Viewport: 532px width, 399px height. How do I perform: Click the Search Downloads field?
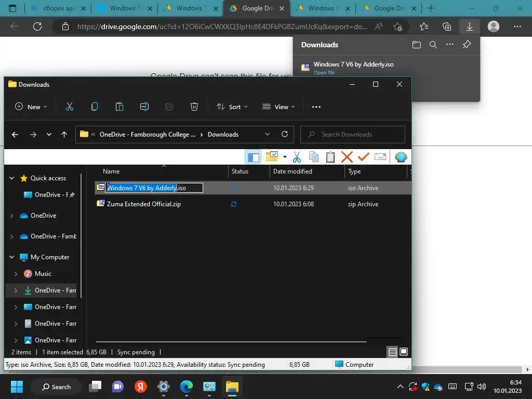click(353, 135)
